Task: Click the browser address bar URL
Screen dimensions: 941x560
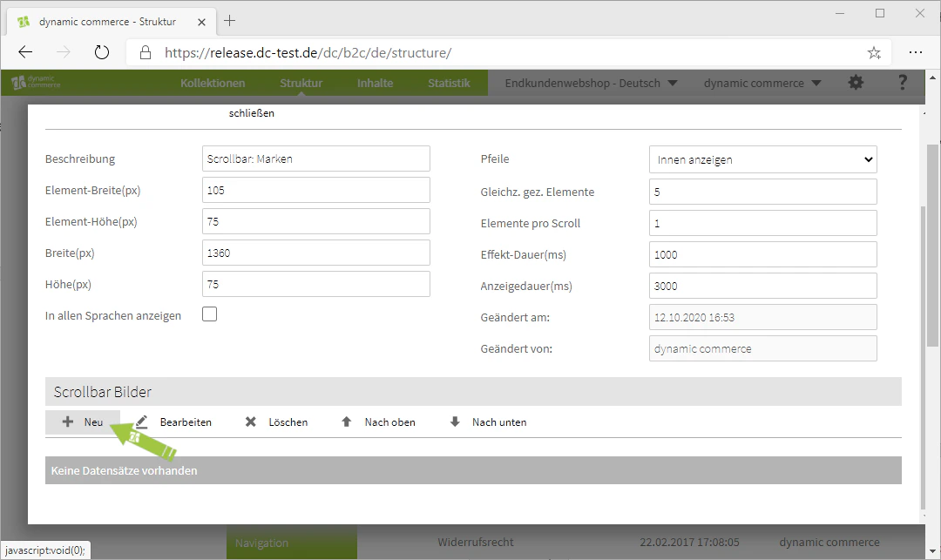Action: tap(308, 53)
